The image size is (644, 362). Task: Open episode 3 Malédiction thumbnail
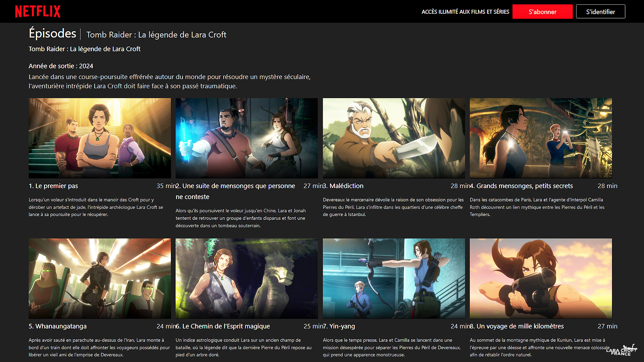click(x=393, y=138)
